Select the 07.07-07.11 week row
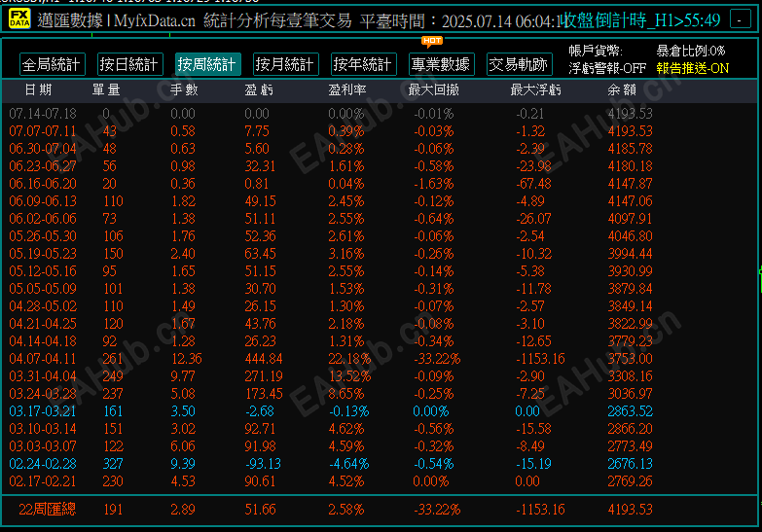The image size is (762, 532). point(331,131)
